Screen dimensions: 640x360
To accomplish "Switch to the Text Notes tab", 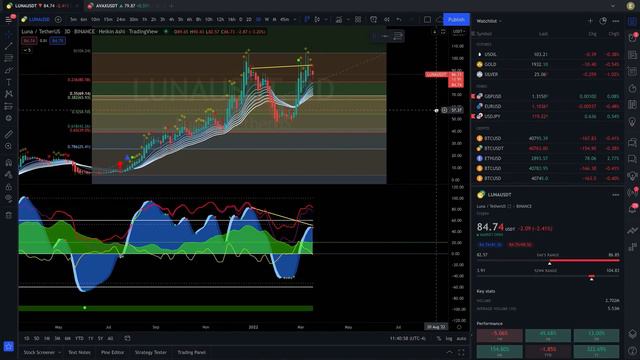I will 80,352.
